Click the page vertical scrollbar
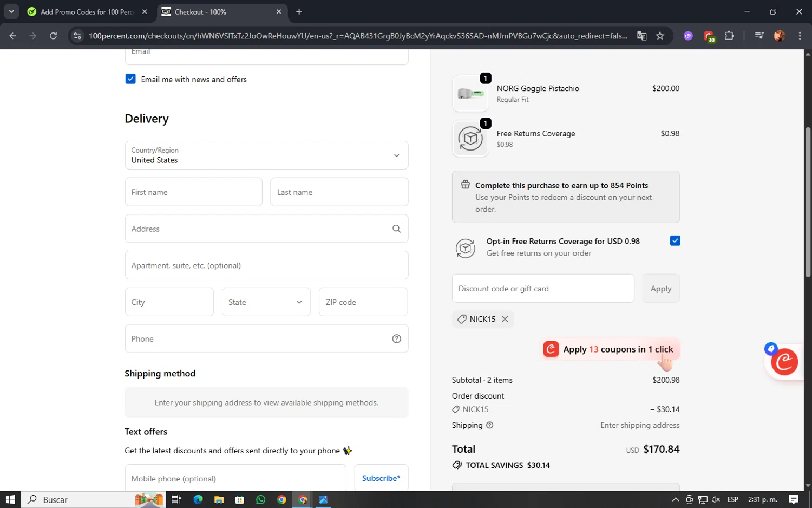 (808, 202)
